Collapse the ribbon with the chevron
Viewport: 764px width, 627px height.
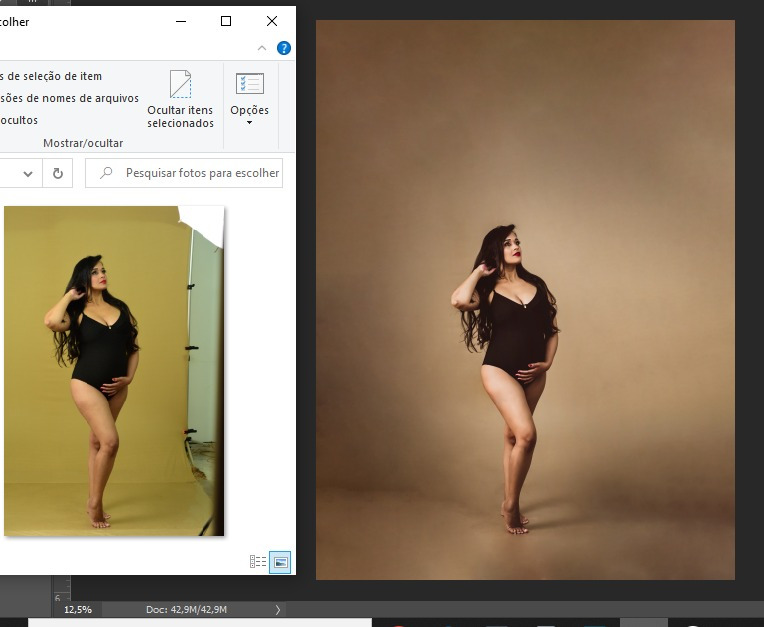262,48
